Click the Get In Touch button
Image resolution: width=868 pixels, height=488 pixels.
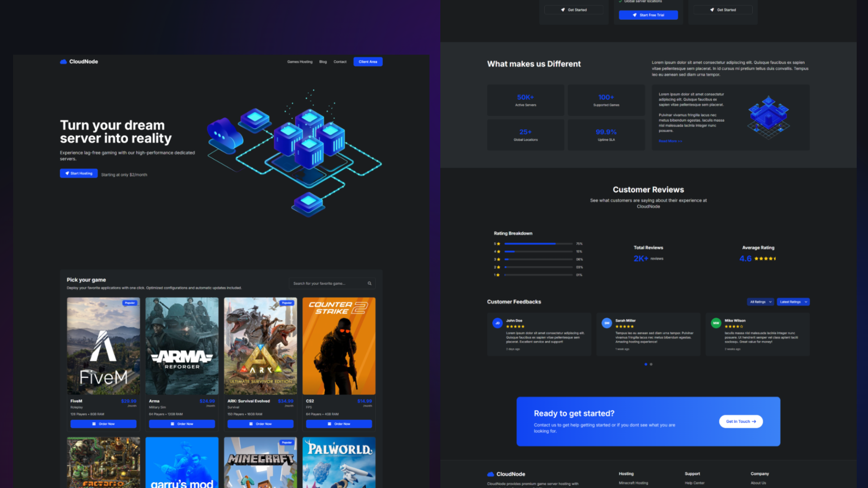[x=741, y=422]
